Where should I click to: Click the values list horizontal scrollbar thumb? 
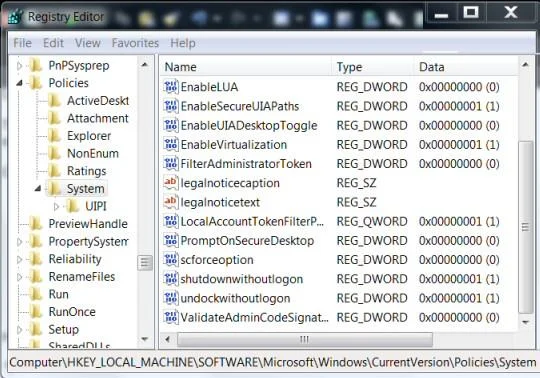(x=305, y=340)
